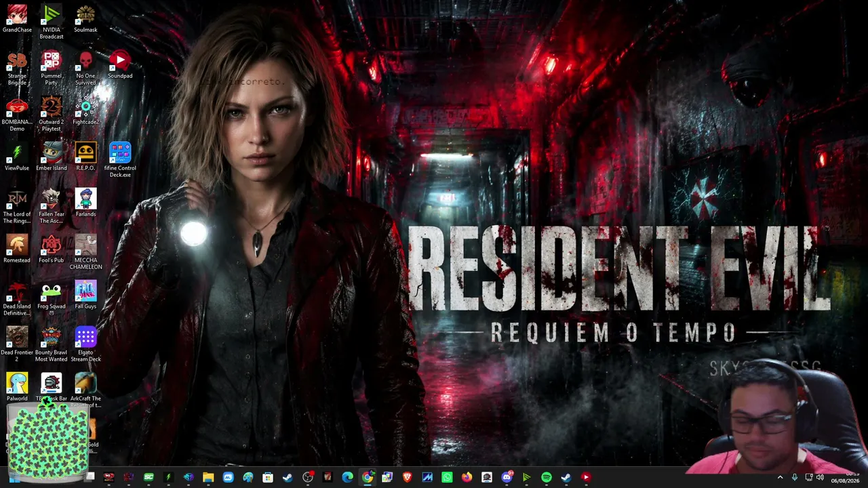The image size is (868, 488).
Task: Select the BOMBANA Demo icon
Action: point(17,115)
